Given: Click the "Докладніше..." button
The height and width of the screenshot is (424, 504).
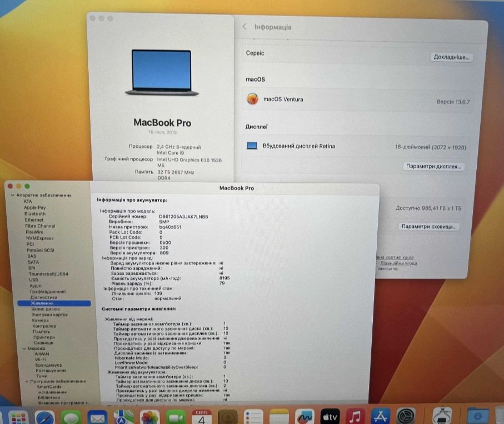Looking at the screenshot, I should pos(451,57).
